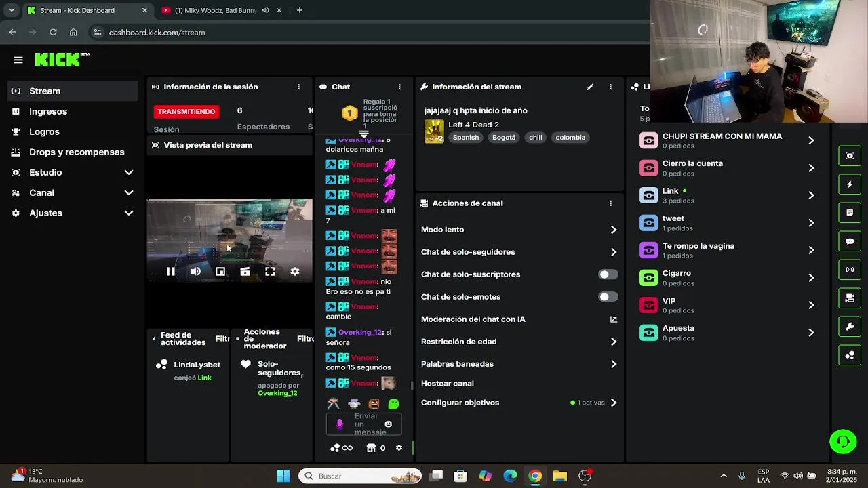Mute the YouTube tab audio icon
868x488 pixels.
click(265, 10)
